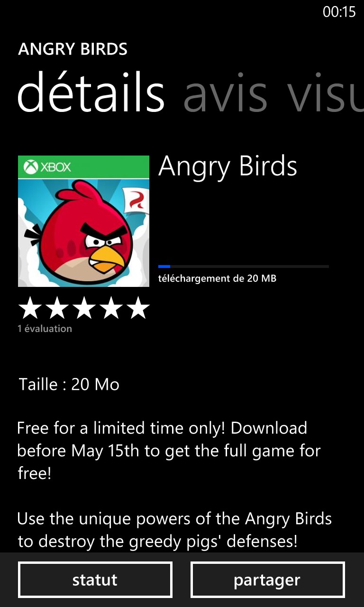Click the third rating star
Image resolution: width=364 pixels, height=607 pixels.
[x=84, y=308]
